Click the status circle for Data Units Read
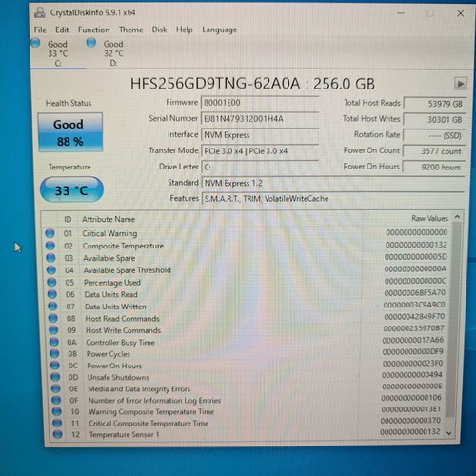This screenshot has width=476, height=476. [52, 294]
